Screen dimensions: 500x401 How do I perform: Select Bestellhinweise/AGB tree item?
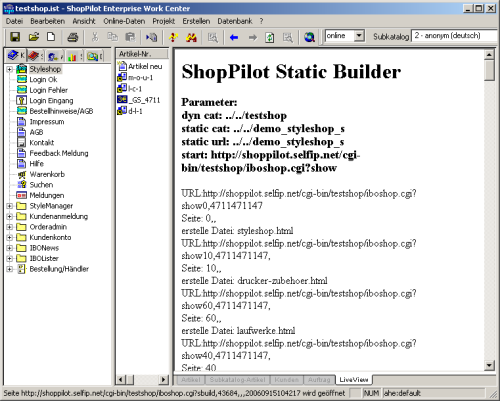tap(61, 111)
